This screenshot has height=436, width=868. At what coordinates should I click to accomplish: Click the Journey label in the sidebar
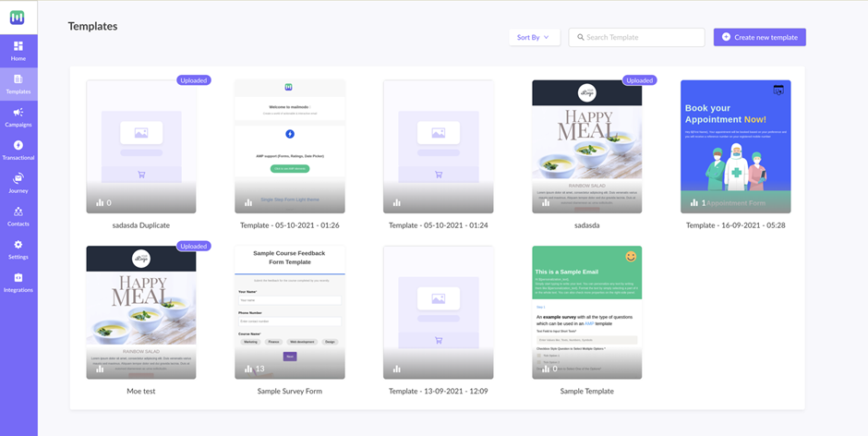[x=18, y=190]
